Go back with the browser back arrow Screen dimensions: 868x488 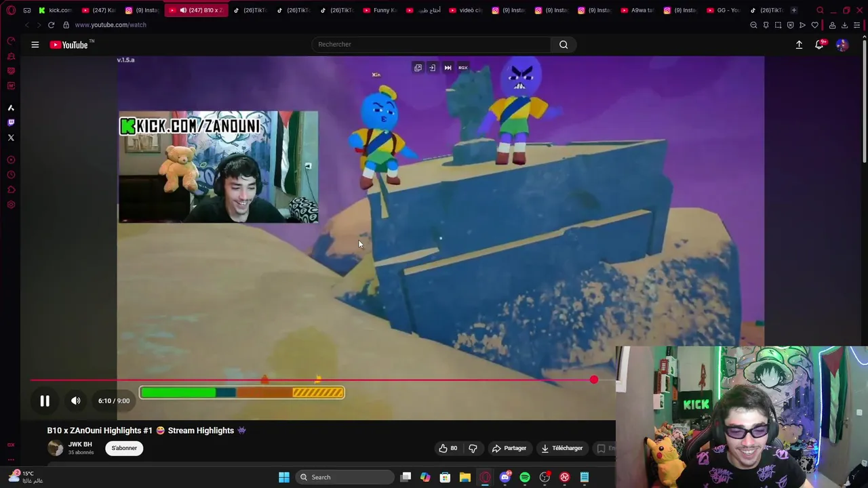(26, 25)
